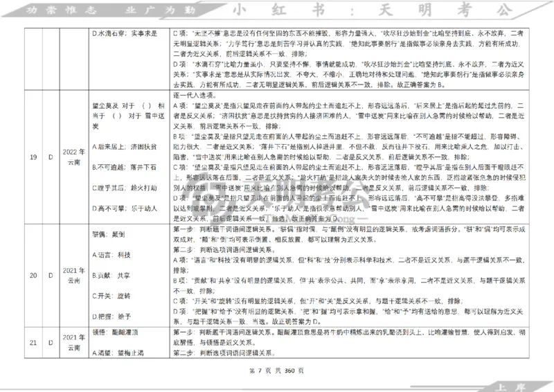554x392 pixels.
Task: Click option "D.水滴石穿;实事求是" at table top
Action: point(125,33)
